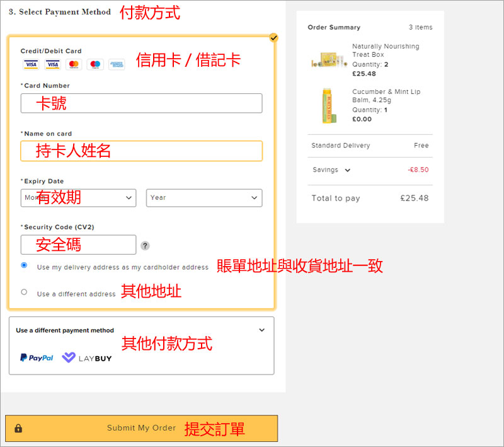Click the Cucumber & Mint Lip Balm image
This screenshot has height=447, width=504.
(327, 105)
